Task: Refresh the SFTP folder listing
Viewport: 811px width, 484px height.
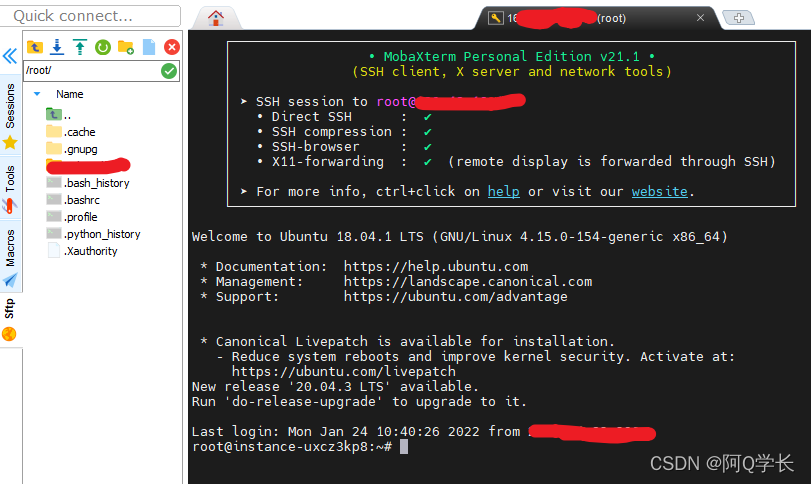Action: tap(103, 48)
